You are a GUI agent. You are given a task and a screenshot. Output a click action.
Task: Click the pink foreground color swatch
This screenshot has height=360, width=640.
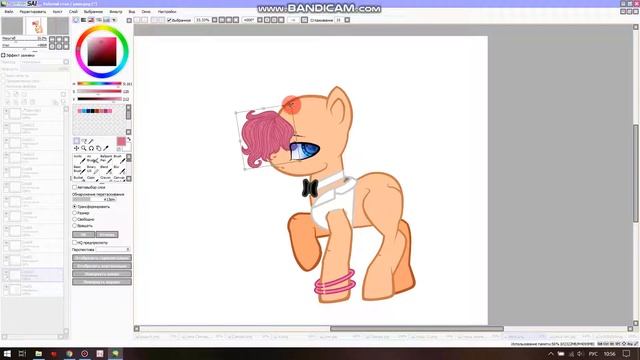121,141
